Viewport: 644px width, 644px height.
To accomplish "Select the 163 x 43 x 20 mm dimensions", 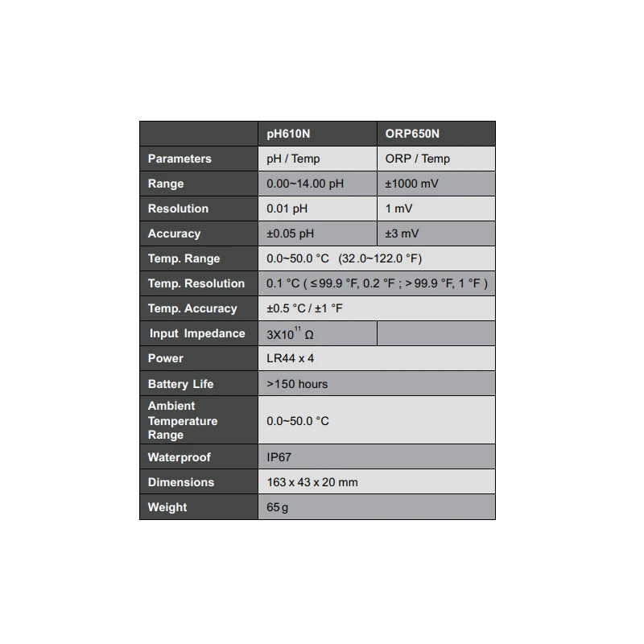I will 312,482.
